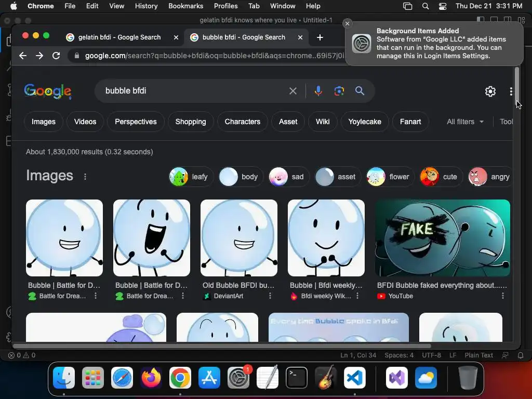Click the back arrow in Chrome
532x399 pixels.
(23, 56)
